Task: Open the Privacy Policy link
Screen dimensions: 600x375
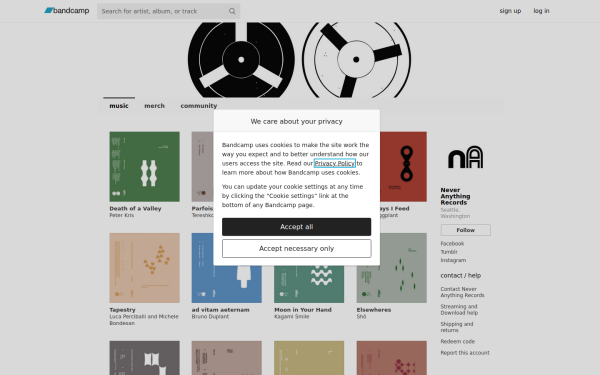Action: pos(334,163)
